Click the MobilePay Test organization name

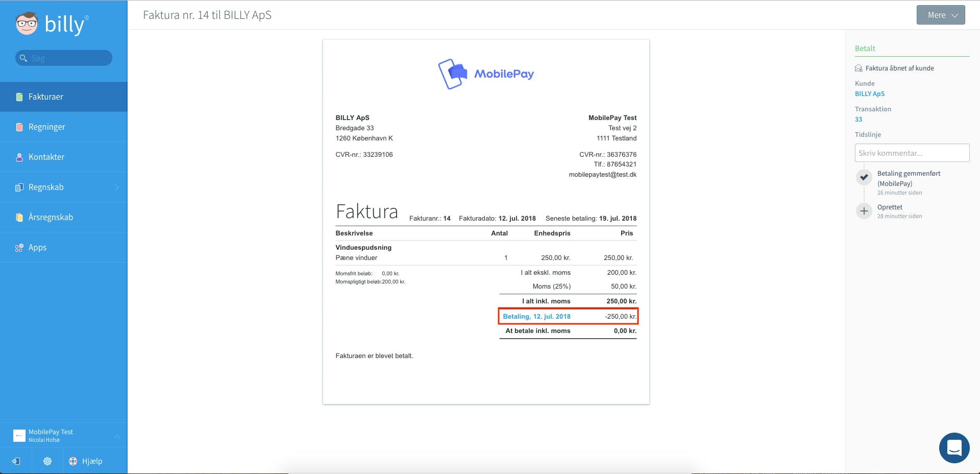(51, 432)
